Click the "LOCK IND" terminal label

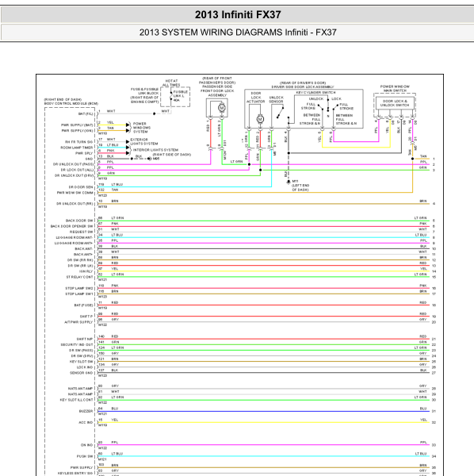(x=85, y=367)
